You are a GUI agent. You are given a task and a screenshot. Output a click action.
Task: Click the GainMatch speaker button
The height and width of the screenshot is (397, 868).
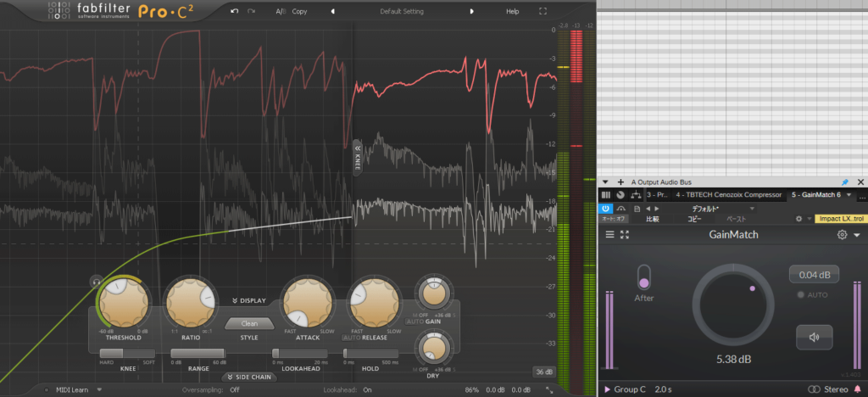[814, 337]
